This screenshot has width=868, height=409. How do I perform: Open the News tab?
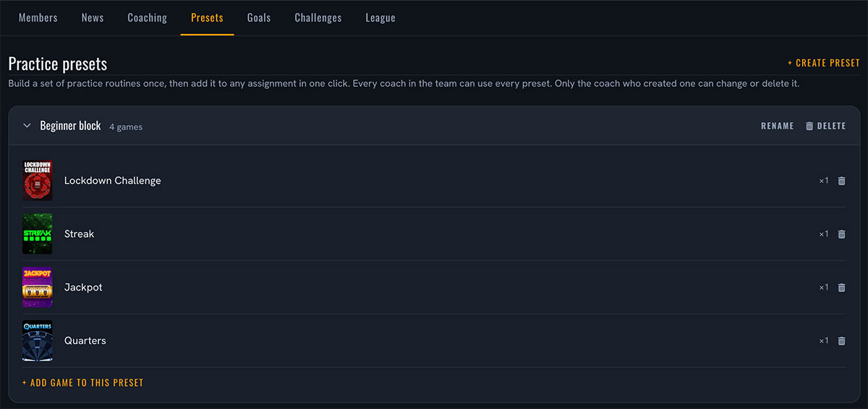93,17
